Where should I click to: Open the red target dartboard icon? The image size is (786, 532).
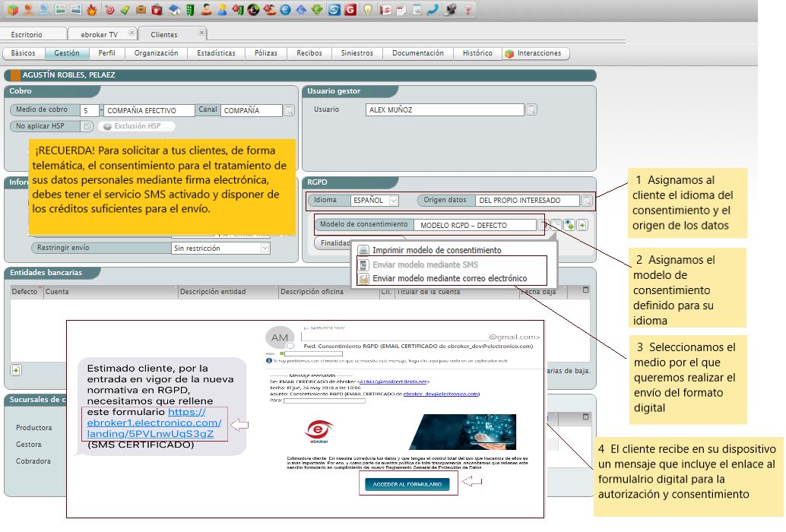tap(109, 10)
